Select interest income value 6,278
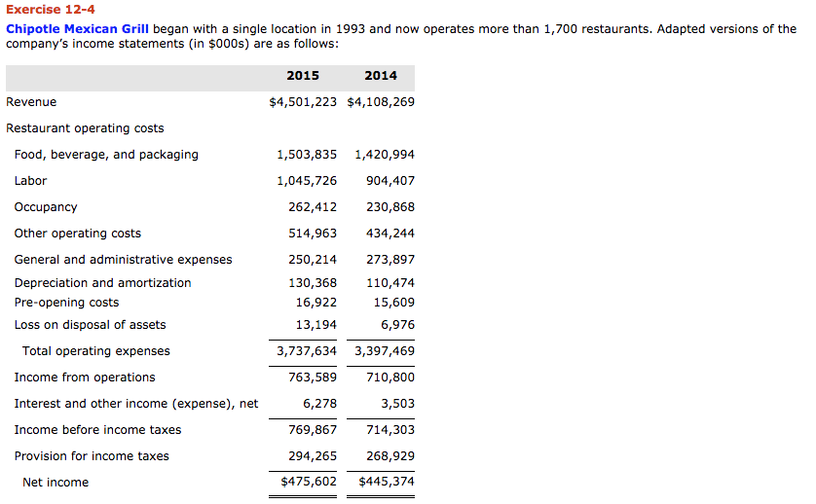Screen dimensions: 816x504 point(320,404)
